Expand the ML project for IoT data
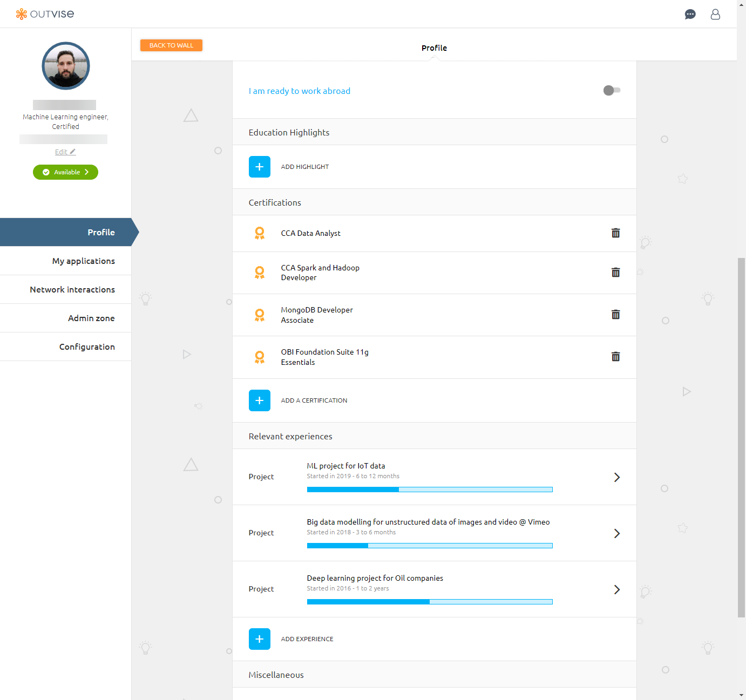 coord(616,477)
